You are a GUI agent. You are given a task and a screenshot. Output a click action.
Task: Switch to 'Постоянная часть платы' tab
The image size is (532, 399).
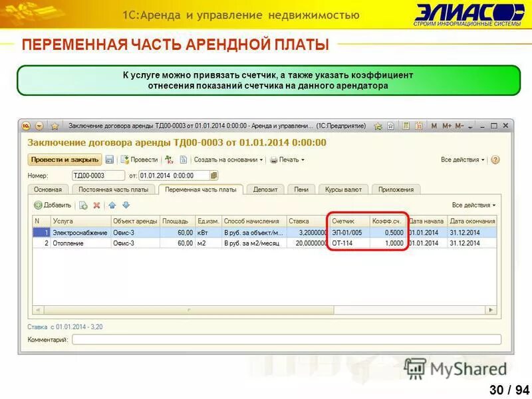(x=113, y=190)
